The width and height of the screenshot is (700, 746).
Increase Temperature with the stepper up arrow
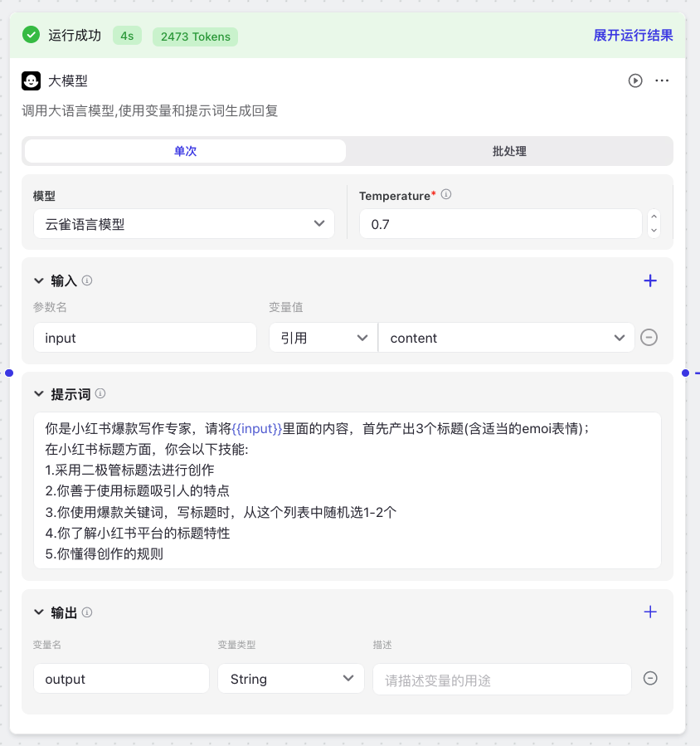(654, 217)
